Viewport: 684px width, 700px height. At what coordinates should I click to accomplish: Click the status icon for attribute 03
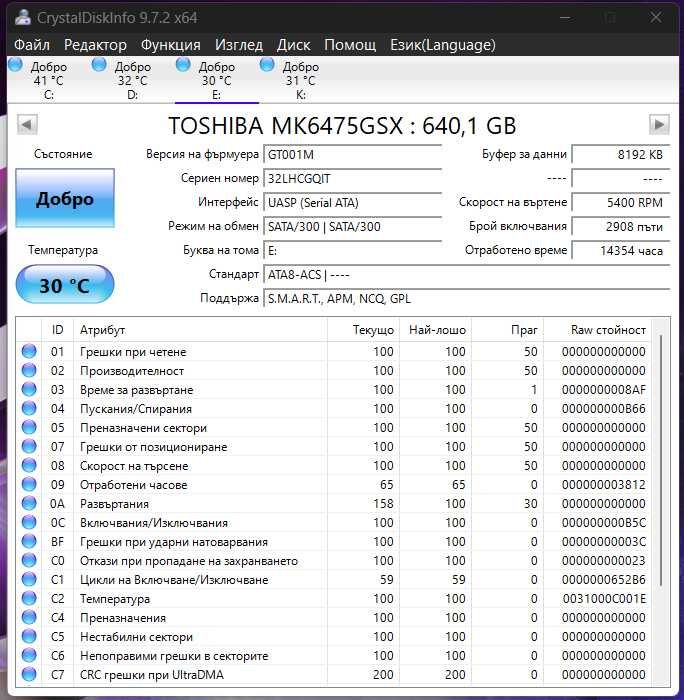point(29,389)
